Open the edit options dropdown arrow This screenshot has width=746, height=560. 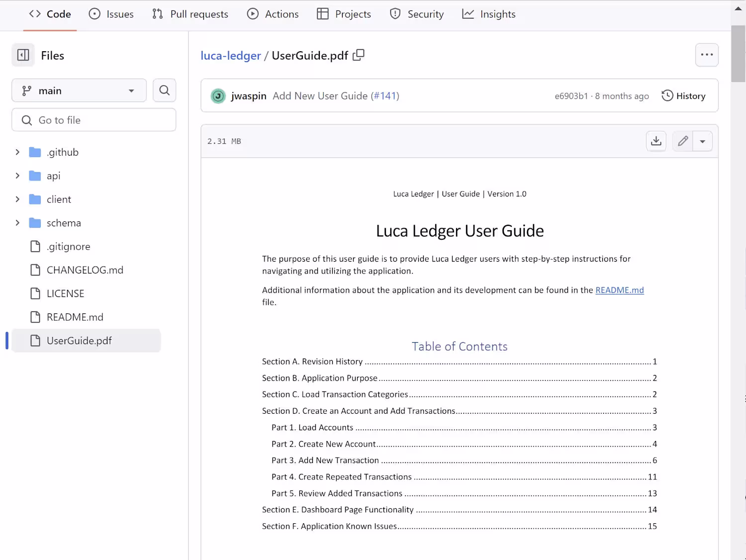(702, 141)
